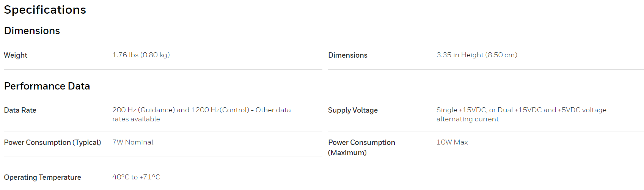644x190 pixels.
Task: Click the Supply Voltage label
Action: [x=353, y=110]
